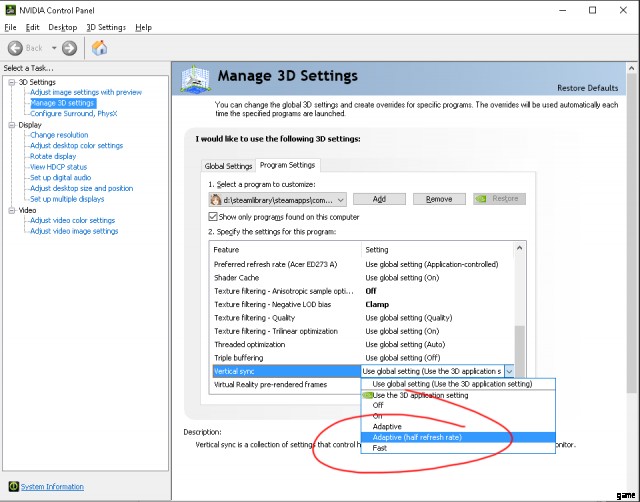Click the Forward navigation arrow icon
The height and width of the screenshot is (502, 640).
tap(69, 48)
